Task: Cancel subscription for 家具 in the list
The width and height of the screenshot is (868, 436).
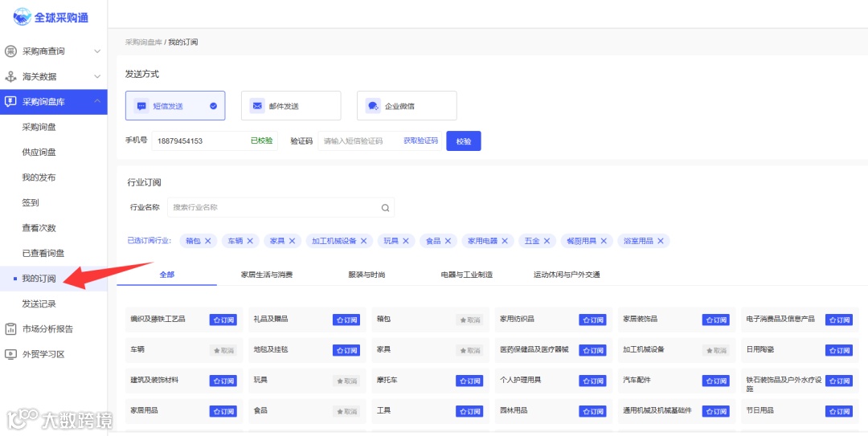Action: [x=469, y=350]
